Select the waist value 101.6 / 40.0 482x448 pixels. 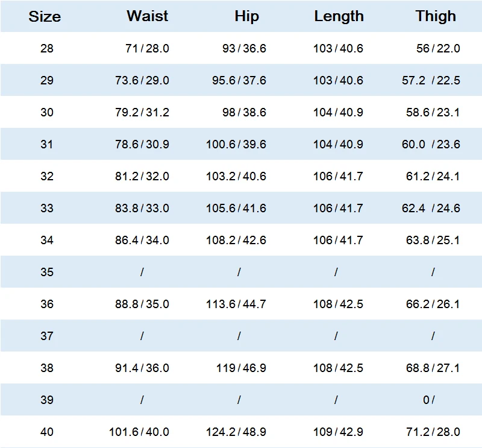click(x=139, y=432)
